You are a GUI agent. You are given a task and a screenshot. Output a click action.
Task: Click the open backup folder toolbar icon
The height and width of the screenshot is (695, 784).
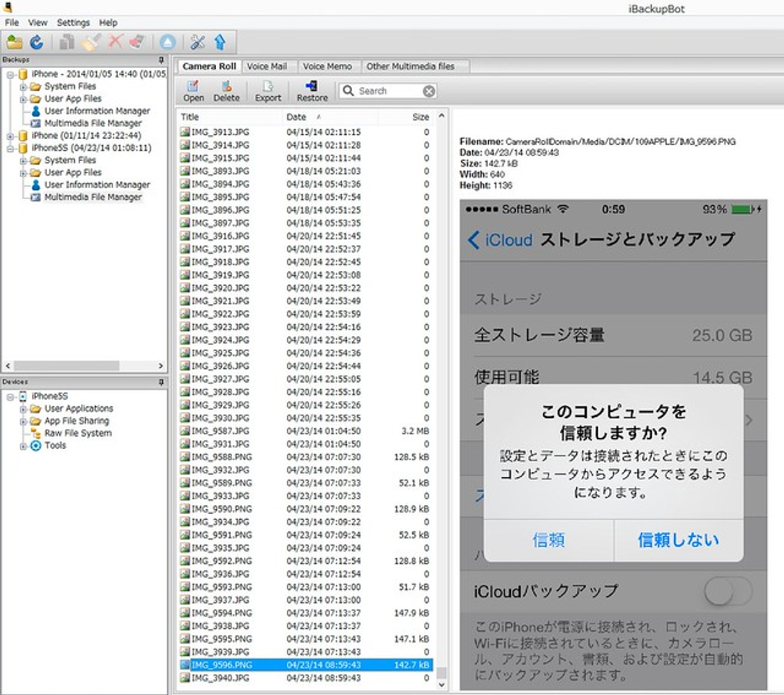(15, 42)
